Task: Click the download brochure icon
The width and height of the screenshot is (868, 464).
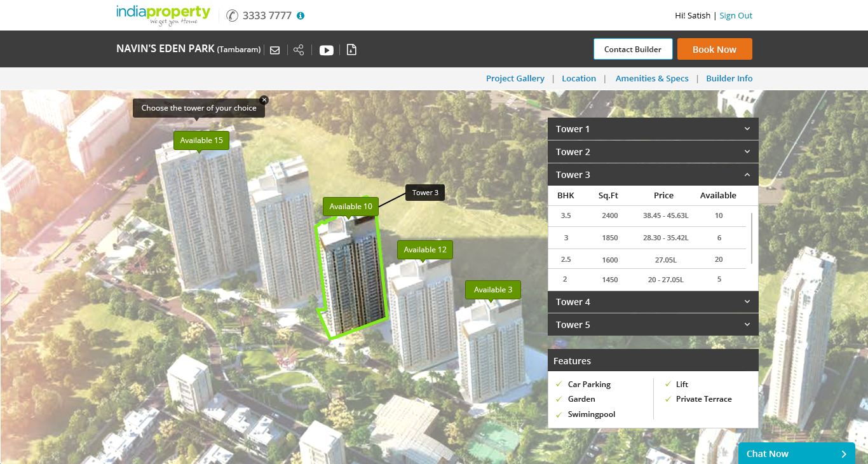Action: coord(351,50)
